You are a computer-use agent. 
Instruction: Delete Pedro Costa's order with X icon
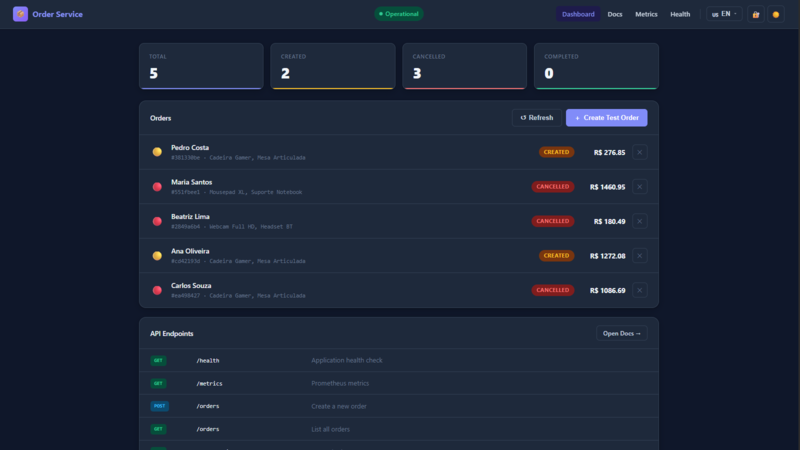tap(639, 152)
